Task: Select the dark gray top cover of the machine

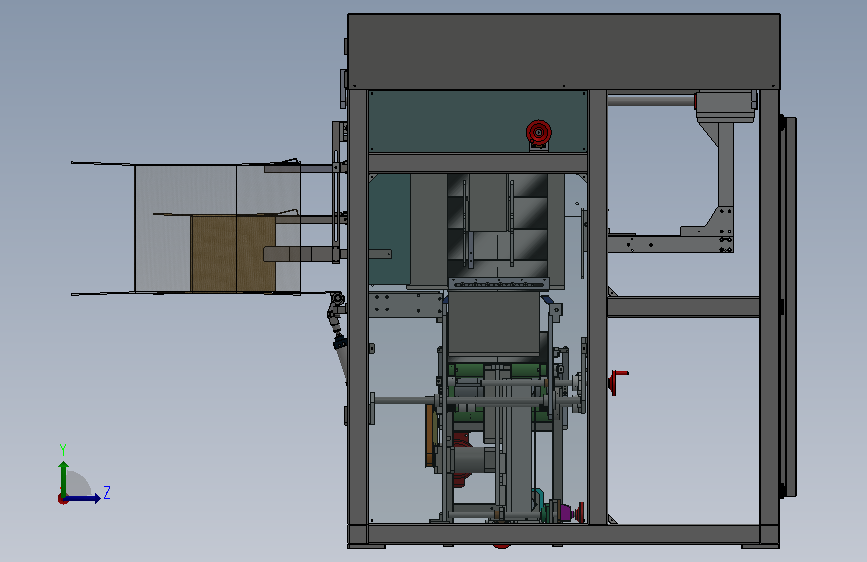Action: tap(563, 51)
